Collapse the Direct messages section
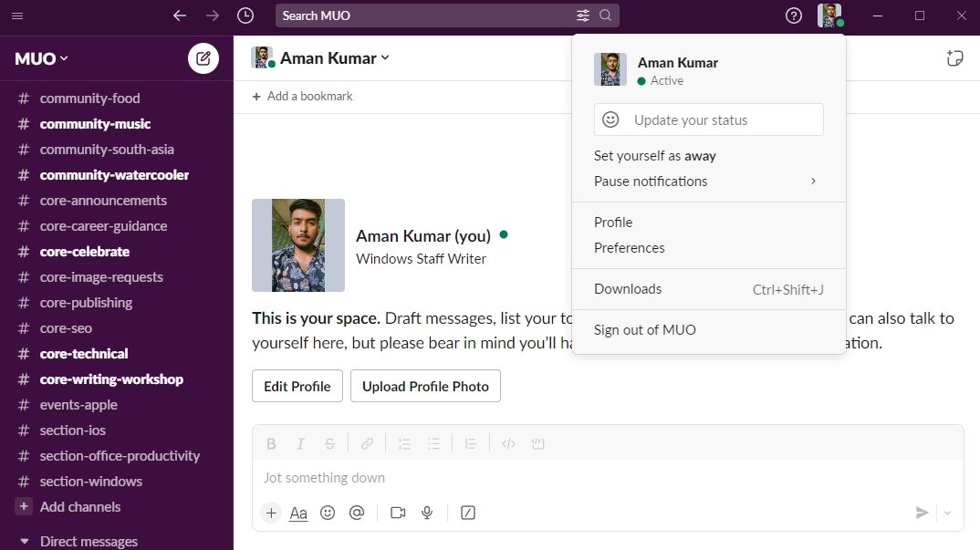 (25, 542)
